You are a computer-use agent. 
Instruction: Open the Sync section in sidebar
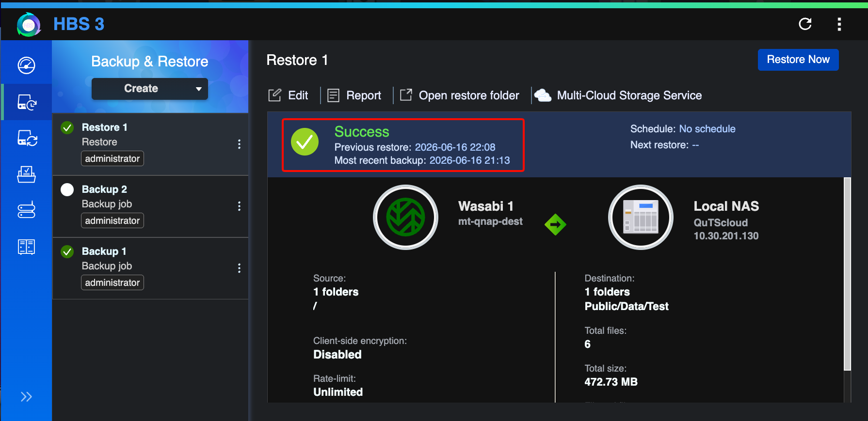click(x=27, y=138)
